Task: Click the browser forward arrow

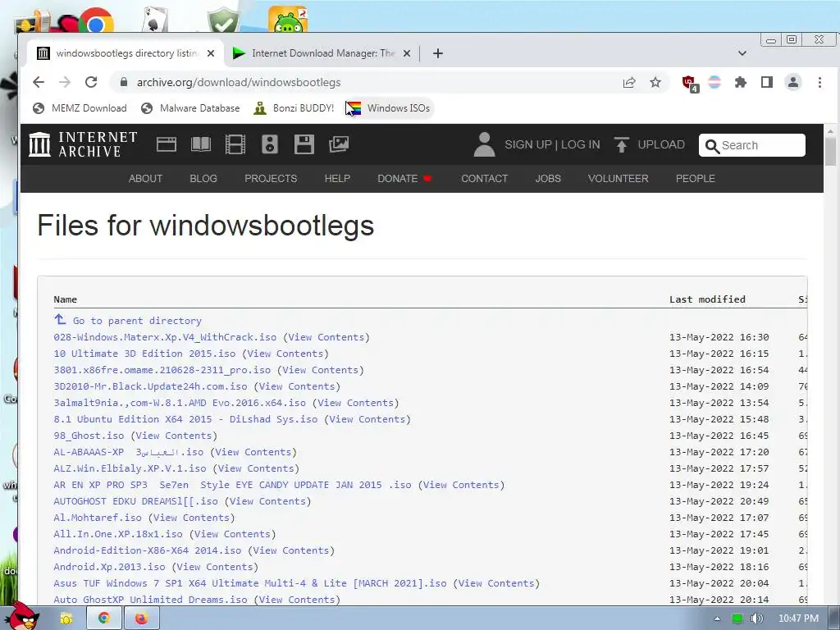Action: tap(65, 83)
